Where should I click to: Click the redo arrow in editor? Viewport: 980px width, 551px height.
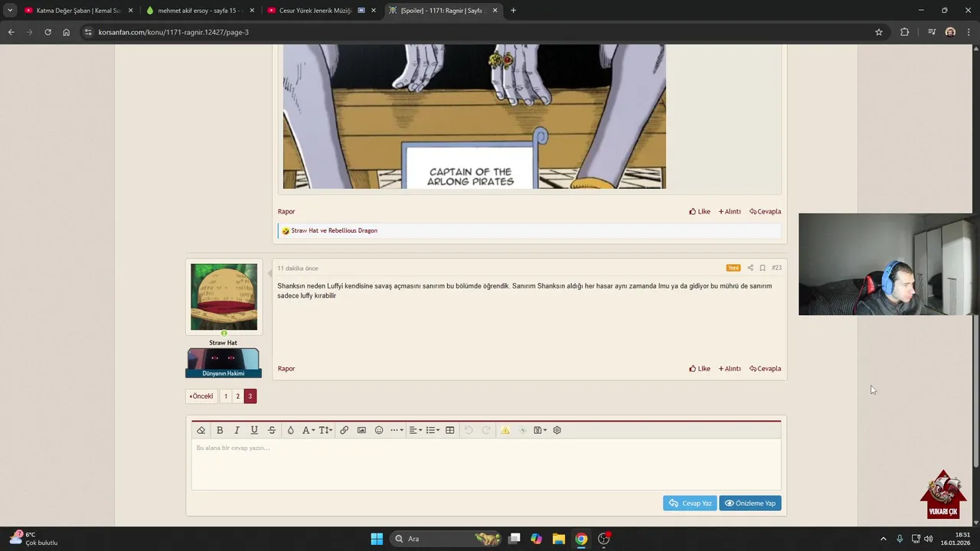[x=485, y=430]
